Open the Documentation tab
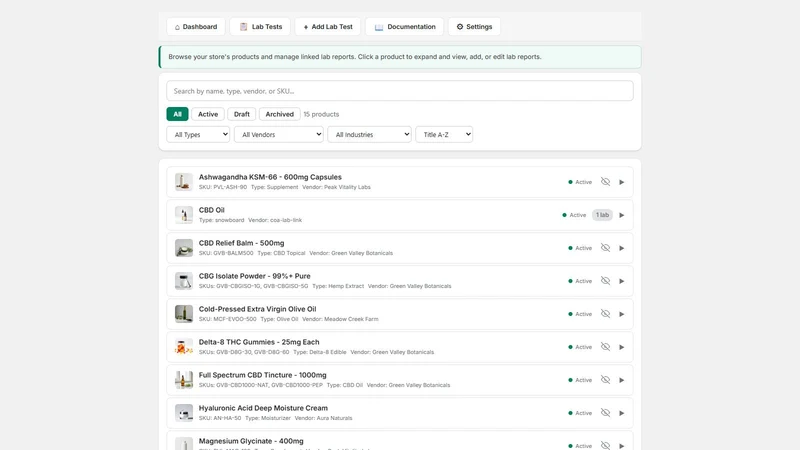This screenshot has height=450, width=800. point(405,27)
